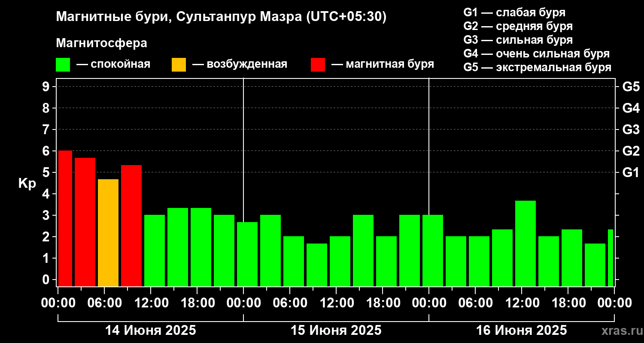Click the green bar starting at 06:00 on 15 June
This screenshot has height=343, width=644.
(294, 261)
